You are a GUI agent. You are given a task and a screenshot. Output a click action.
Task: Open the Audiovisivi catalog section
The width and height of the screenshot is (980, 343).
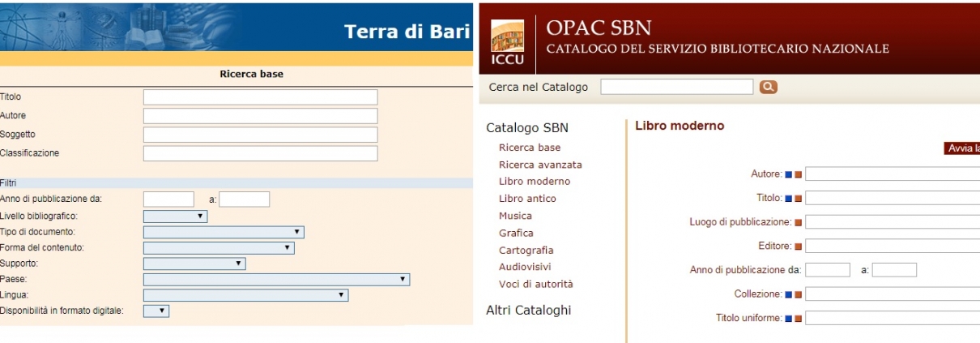[x=526, y=267]
